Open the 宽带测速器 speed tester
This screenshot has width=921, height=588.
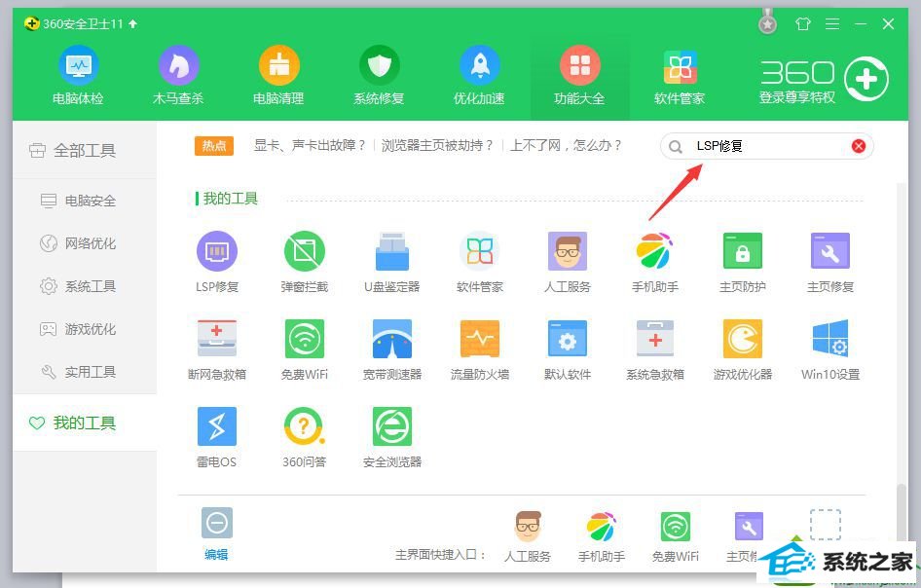click(x=391, y=339)
